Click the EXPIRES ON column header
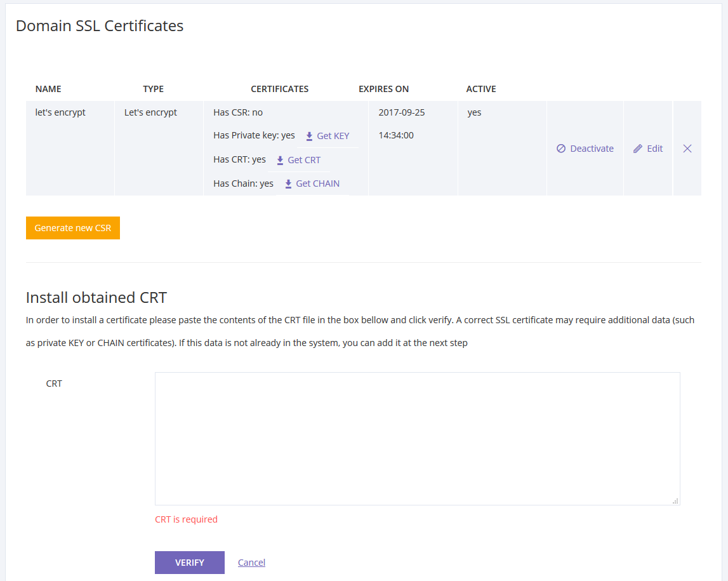The image size is (728, 581). pos(383,89)
